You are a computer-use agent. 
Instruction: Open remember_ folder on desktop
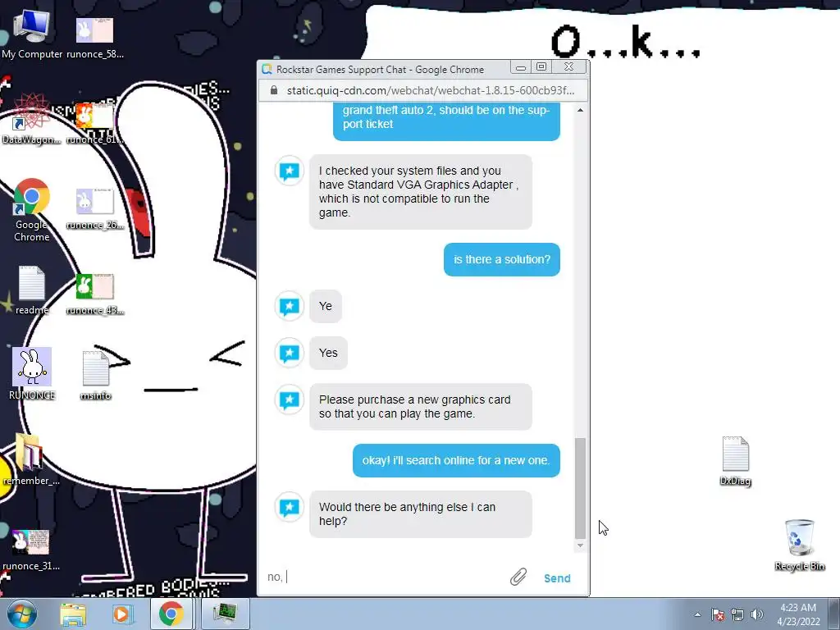(x=30, y=459)
